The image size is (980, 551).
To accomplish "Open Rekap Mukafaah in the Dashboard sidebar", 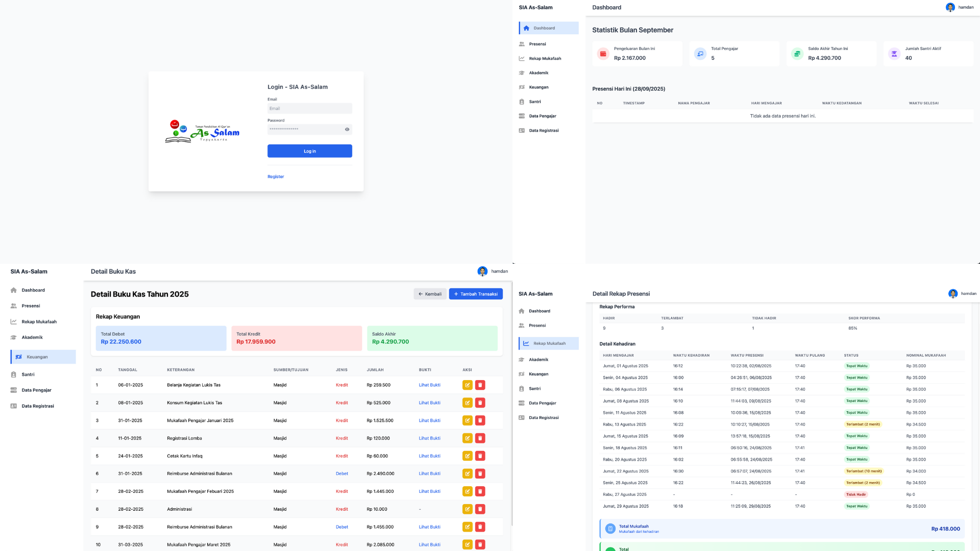I will coord(545,59).
